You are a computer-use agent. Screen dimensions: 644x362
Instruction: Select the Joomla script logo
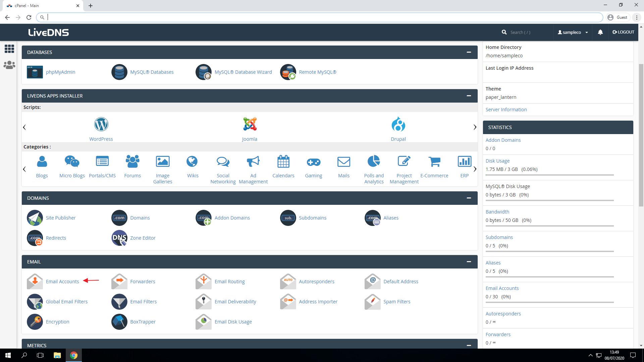[x=250, y=124]
